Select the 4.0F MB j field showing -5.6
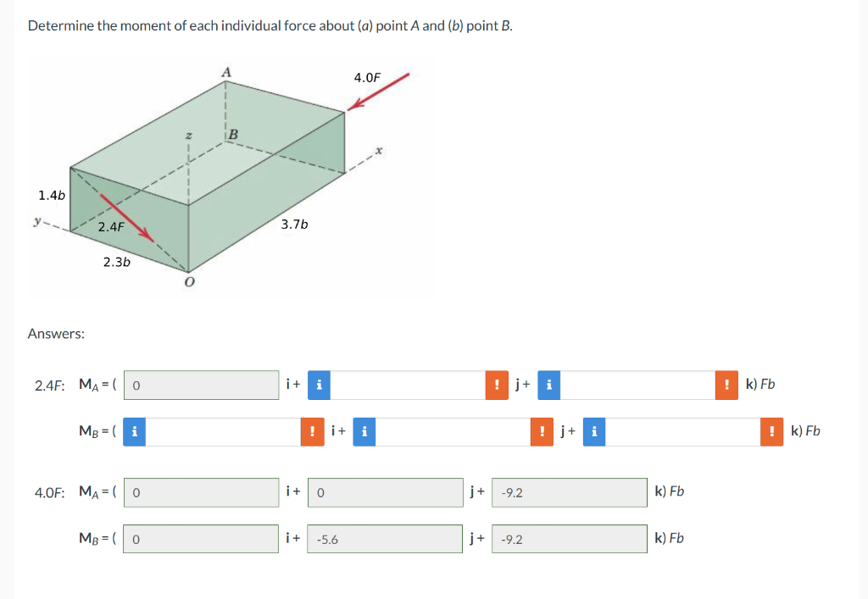Viewport: 868px width, 599px height. tap(385, 539)
